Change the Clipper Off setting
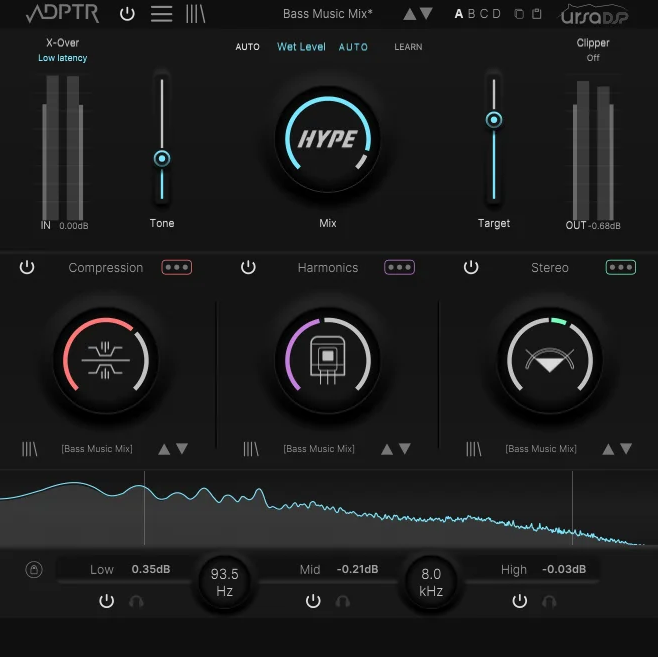The image size is (658, 657). pos(593,58)
